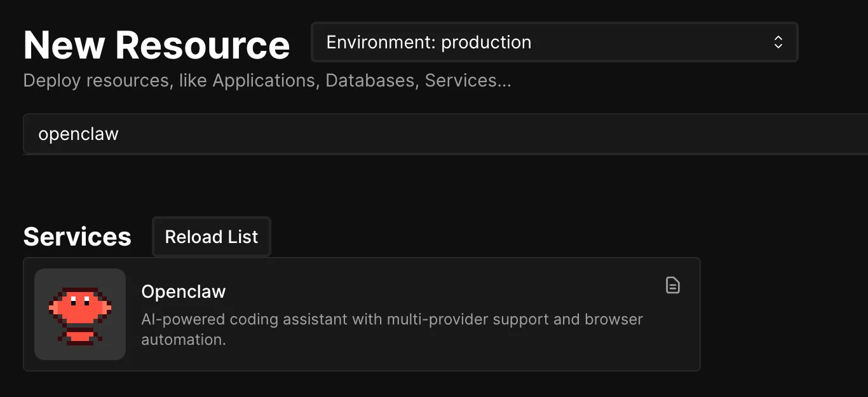Click the "New Resource" page heading
Image resolution: width=868 pixels, height=397 pixels.
click(x=156, y=45)
